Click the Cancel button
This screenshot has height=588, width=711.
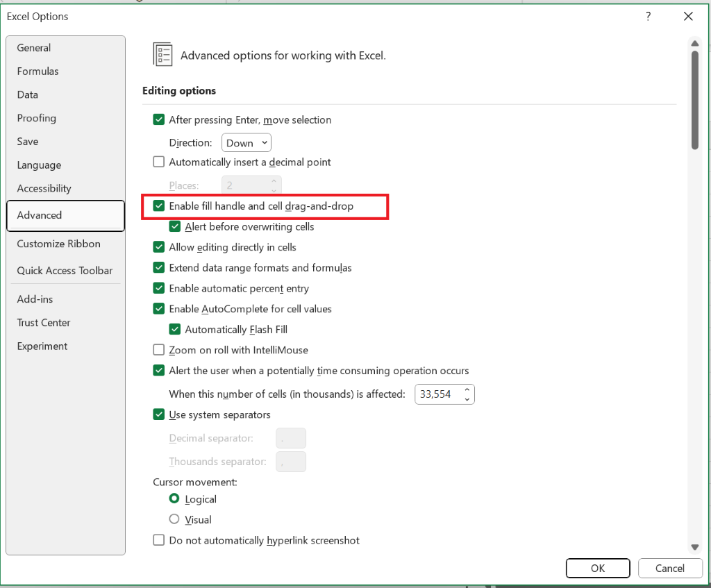pyautogui.click(x=670, y=568)
